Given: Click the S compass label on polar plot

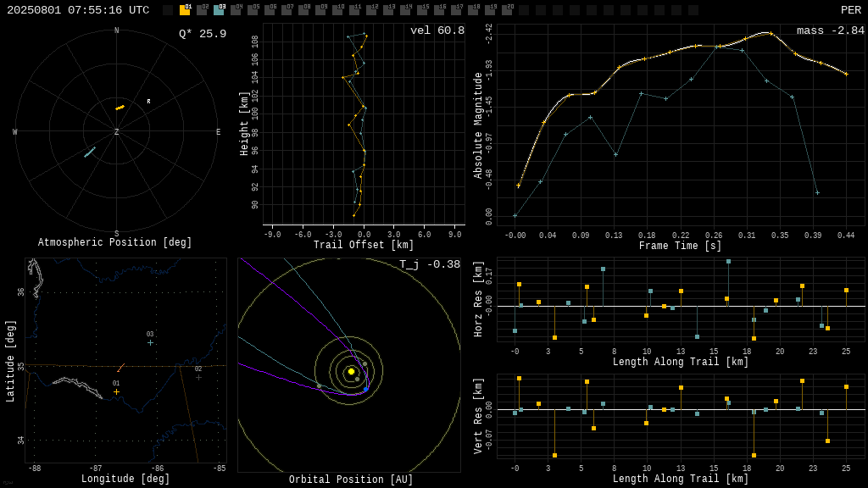Looking at the screenshot, I should 116,234.
